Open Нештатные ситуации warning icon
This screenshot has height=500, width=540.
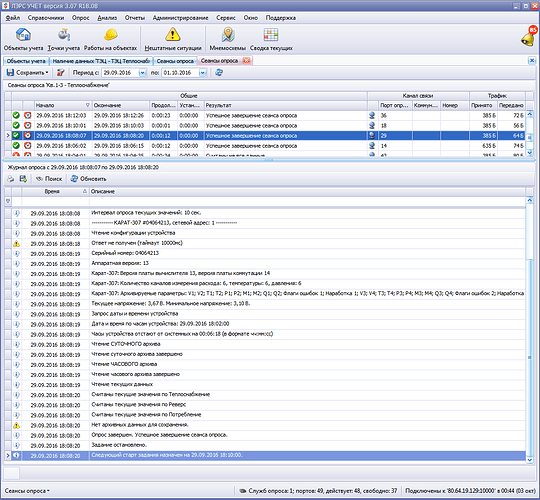tap(173, 34)
